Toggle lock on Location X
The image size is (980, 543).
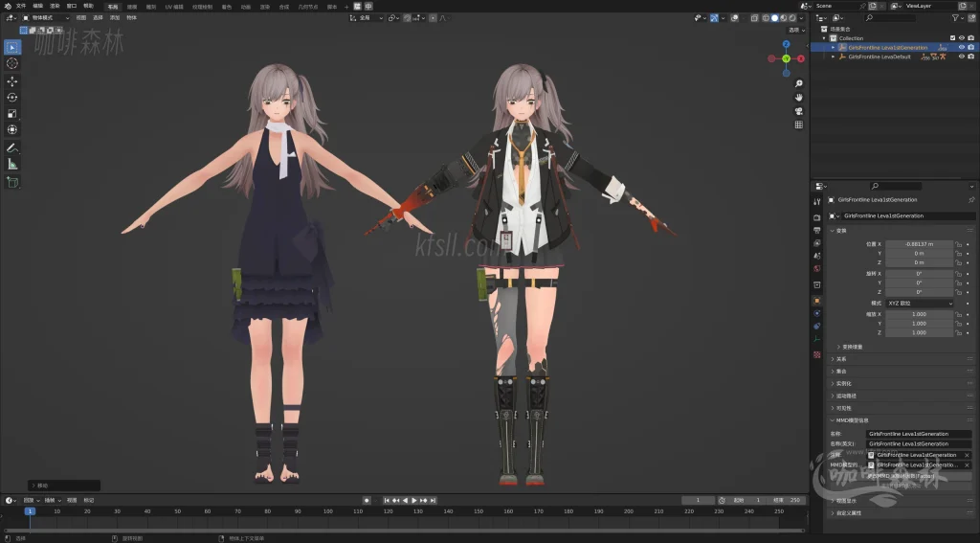[x=959, y=244]
